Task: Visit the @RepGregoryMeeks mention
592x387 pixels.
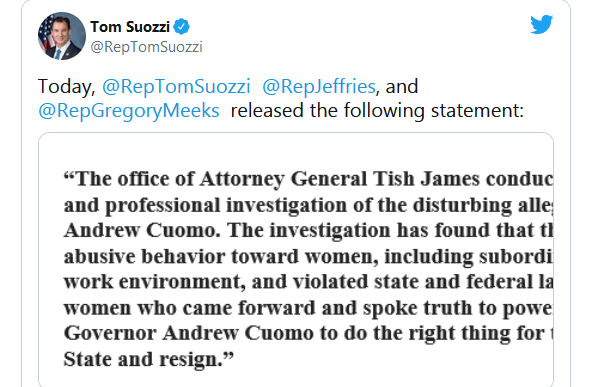Action: pyautogui.click(x=129, y=111)
